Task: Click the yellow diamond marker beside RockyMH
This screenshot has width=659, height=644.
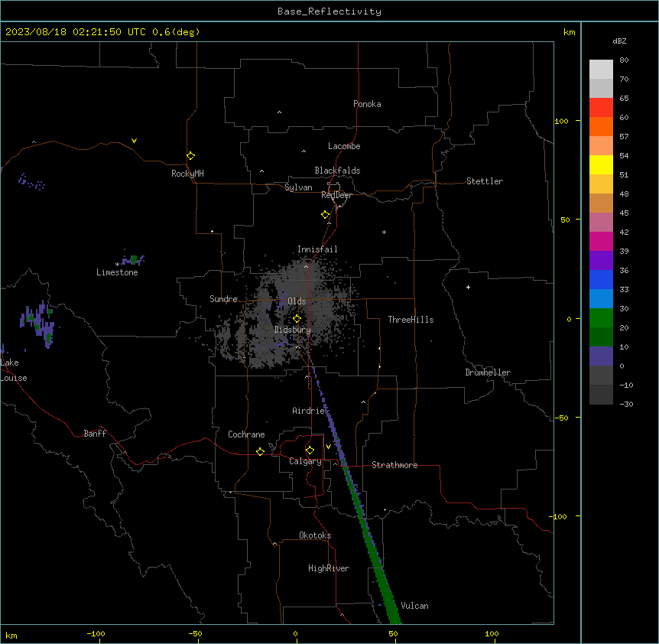Action: pyautogui.click(x=191, y=156)
